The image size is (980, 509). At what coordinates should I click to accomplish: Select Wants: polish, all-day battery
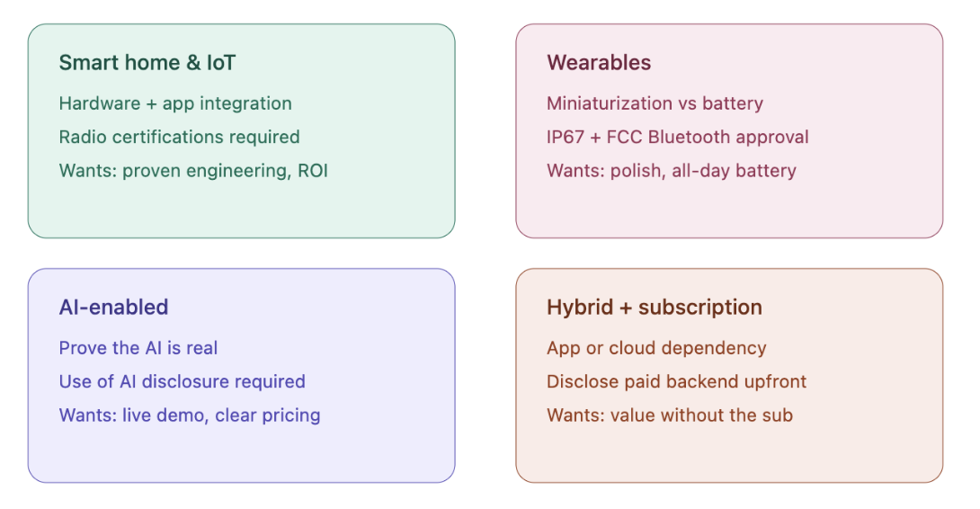pyautogui.click(x=672, y=171)
